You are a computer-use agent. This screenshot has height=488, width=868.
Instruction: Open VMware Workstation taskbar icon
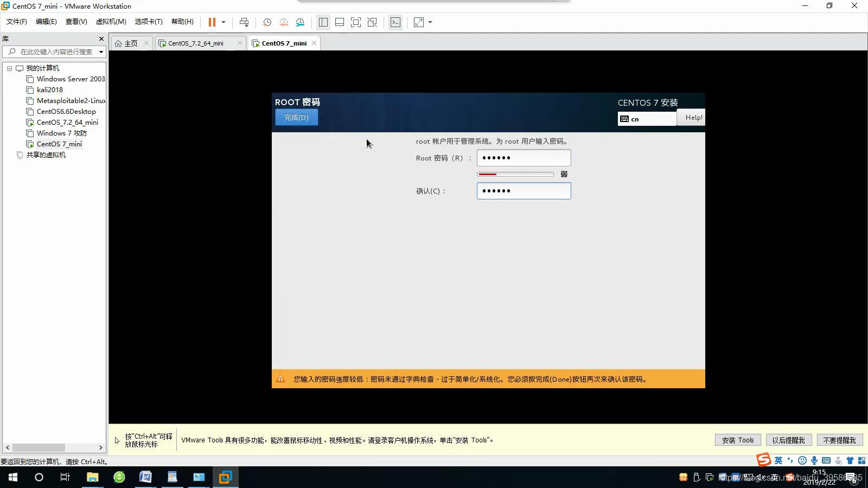click(x=225, y=477)
